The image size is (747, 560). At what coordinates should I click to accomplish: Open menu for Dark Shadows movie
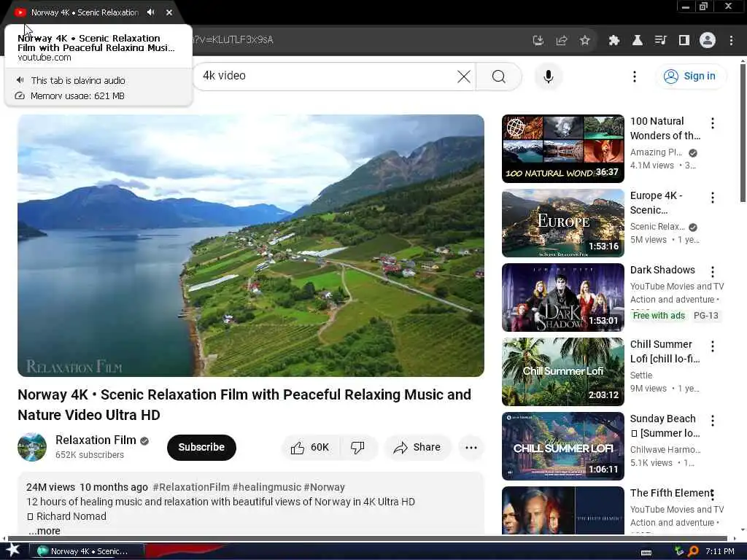(x=713, y=272)
